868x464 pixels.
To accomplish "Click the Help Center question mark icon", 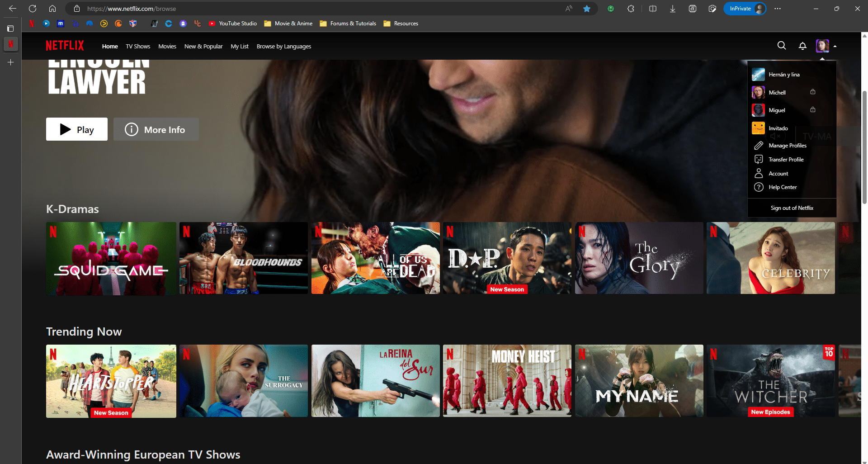I will coord(759,187).
